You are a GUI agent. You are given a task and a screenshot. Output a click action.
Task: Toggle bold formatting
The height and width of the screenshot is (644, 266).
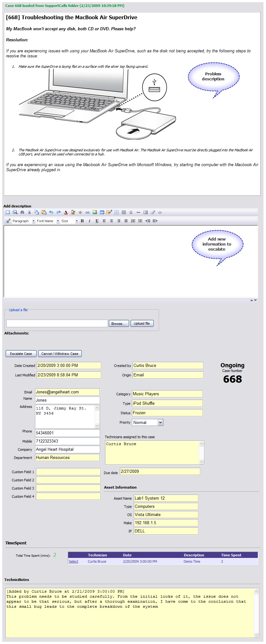pos(82,221)
